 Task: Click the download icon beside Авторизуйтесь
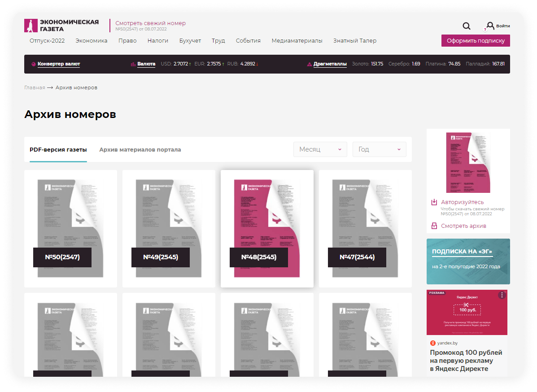[x=434, y=202]
